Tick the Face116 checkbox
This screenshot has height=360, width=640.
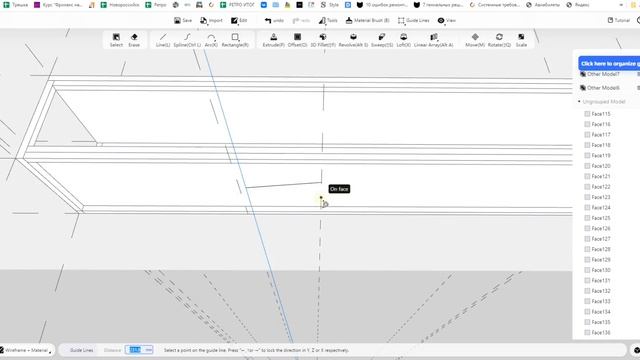point(587,124)
